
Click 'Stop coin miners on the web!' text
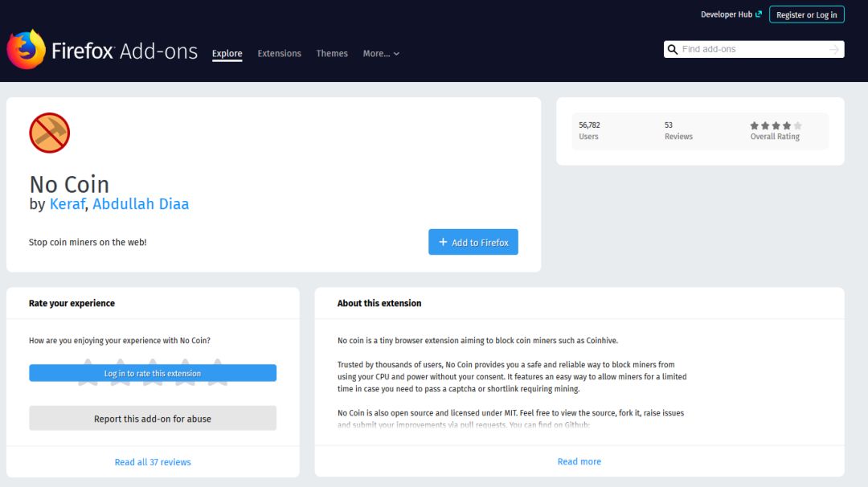(88, 242)
